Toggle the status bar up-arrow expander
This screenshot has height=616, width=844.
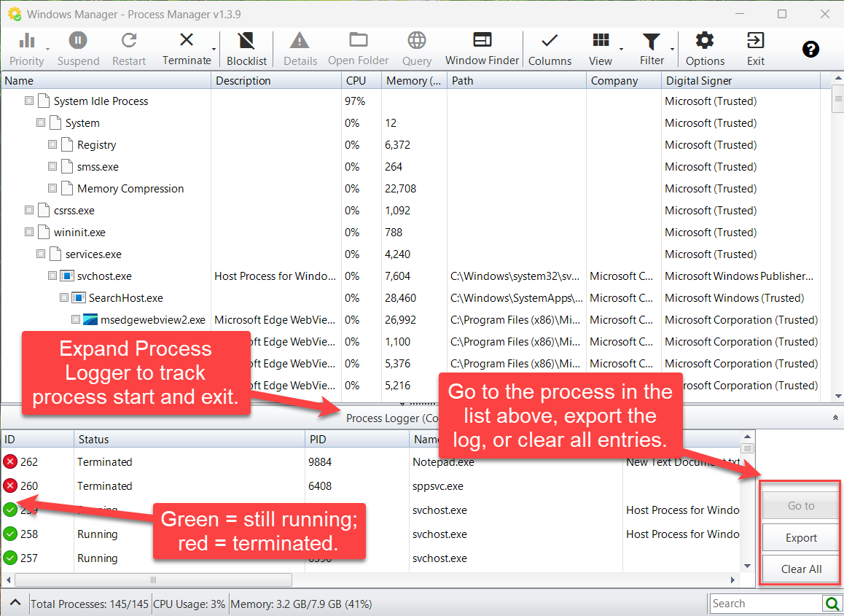point(15,603)
